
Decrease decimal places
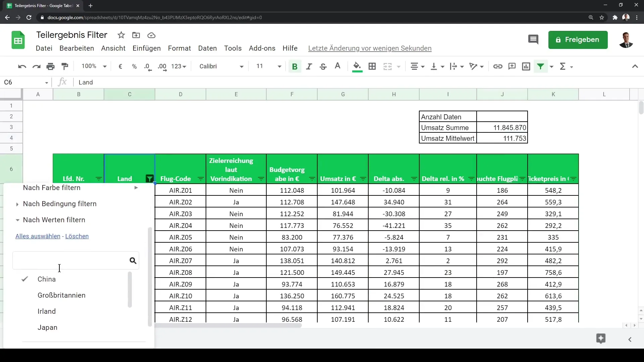148,67
